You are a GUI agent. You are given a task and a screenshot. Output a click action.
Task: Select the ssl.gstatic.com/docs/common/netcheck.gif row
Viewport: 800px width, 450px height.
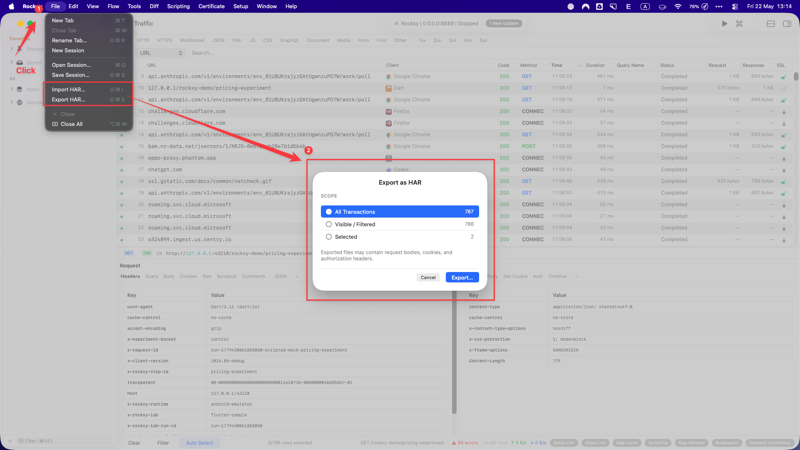coord(457,181)
